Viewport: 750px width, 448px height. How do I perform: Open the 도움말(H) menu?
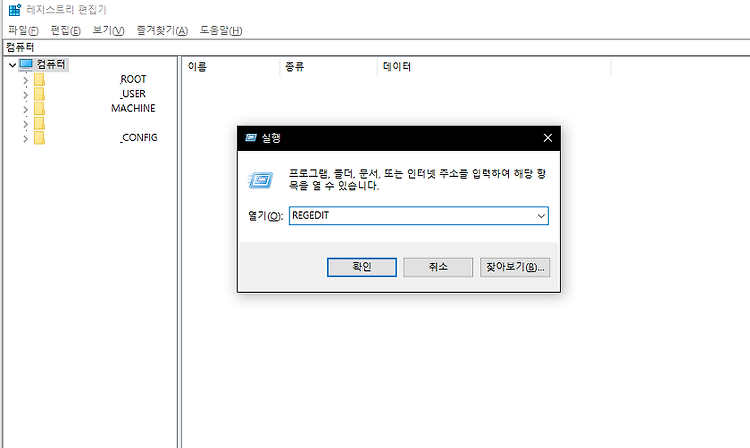(x=221, y=31)
